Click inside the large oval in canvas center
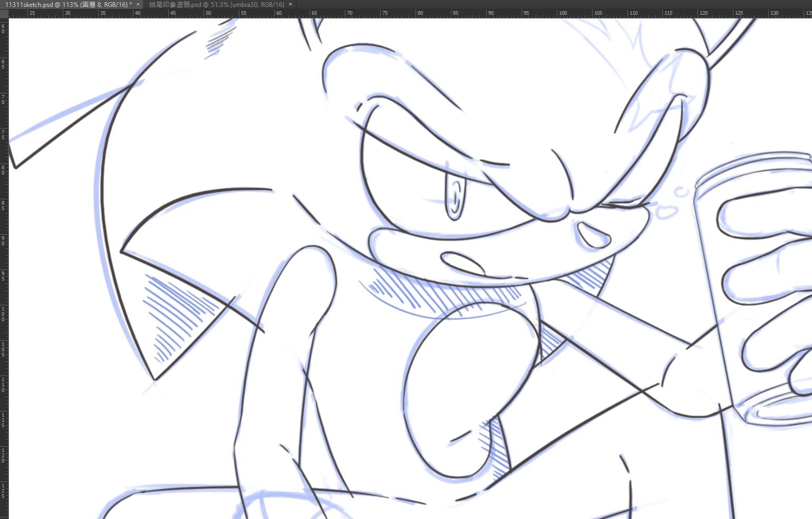 (464, 390)
